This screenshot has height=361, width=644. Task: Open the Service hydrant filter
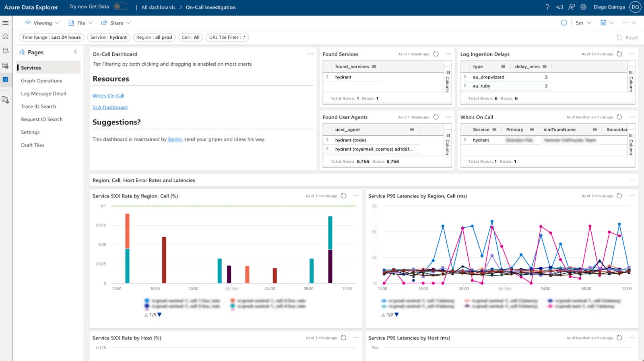[108, 37]
